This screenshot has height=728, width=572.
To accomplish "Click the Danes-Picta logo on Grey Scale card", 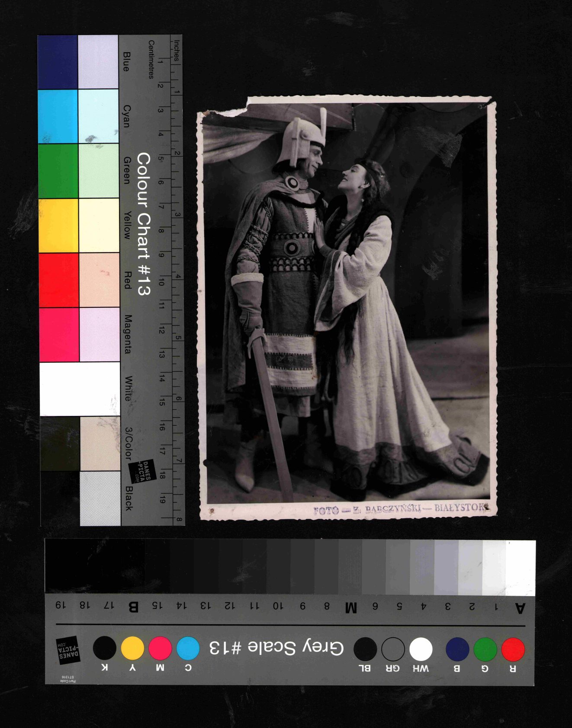I will click(68, 650).
